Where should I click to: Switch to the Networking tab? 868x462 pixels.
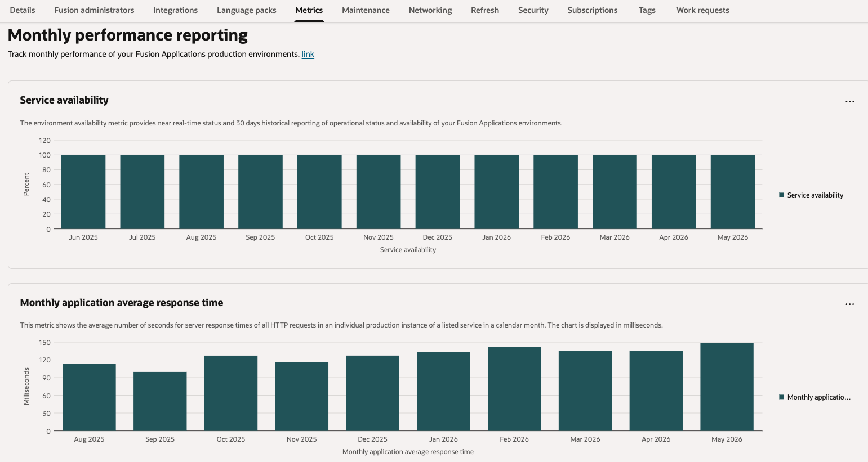point(430,10)
